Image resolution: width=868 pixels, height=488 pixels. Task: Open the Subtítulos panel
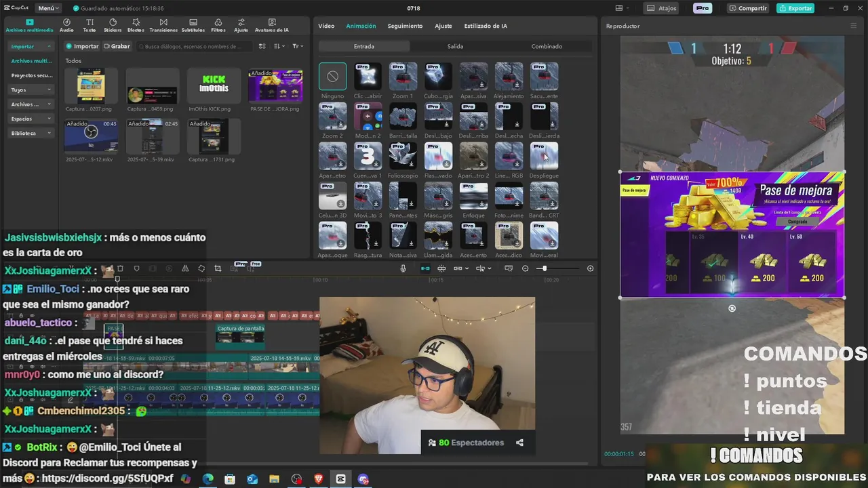tap(193, 26)
